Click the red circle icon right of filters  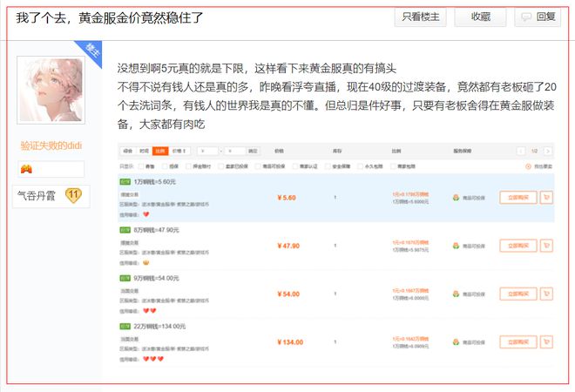click(x=529, y=166)
